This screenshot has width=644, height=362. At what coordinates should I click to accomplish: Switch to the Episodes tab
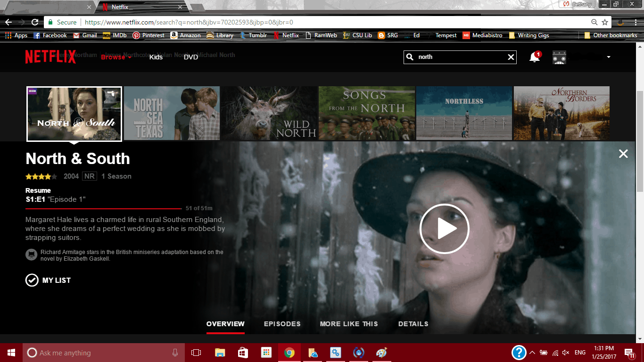point(282,324)
